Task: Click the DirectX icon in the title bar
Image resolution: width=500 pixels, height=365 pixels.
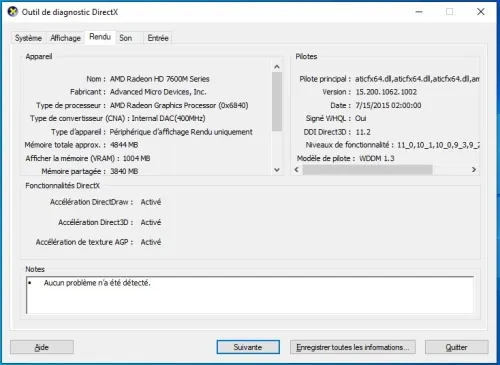Action: click(x=13, y=12)
